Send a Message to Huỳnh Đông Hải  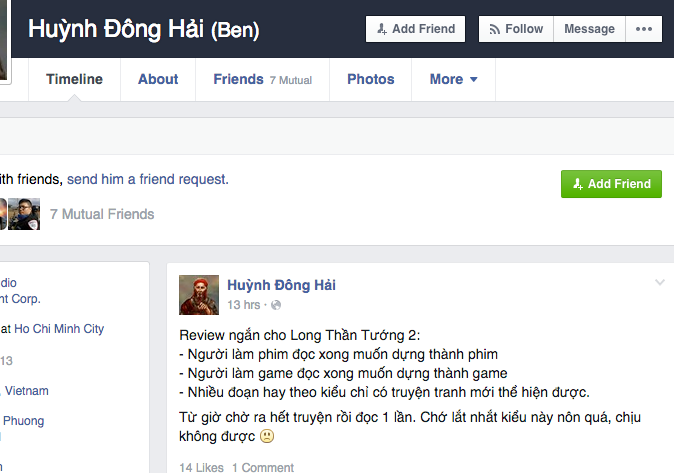[589, 29]
